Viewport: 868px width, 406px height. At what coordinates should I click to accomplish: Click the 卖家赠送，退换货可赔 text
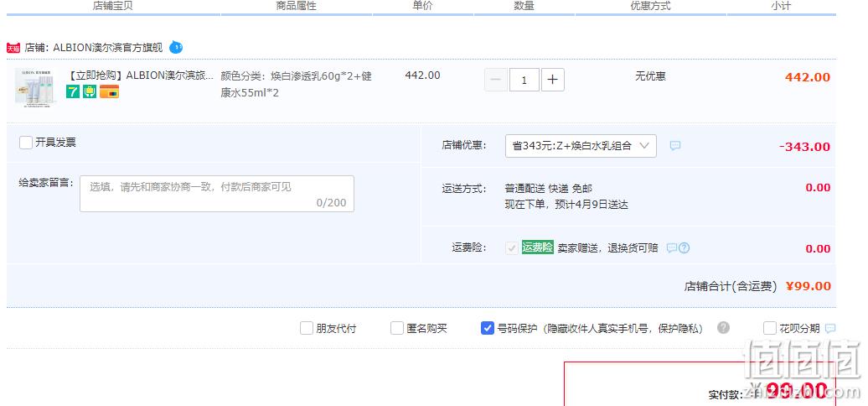(607, 248)
